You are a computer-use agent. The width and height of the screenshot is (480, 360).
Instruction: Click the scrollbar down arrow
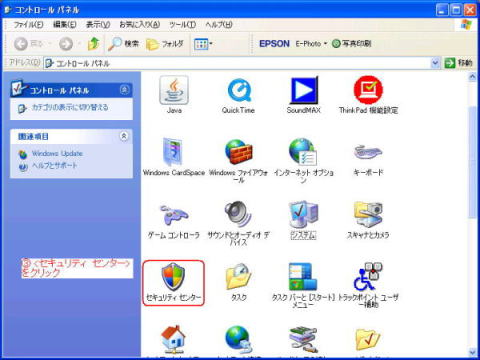(472, 352)
